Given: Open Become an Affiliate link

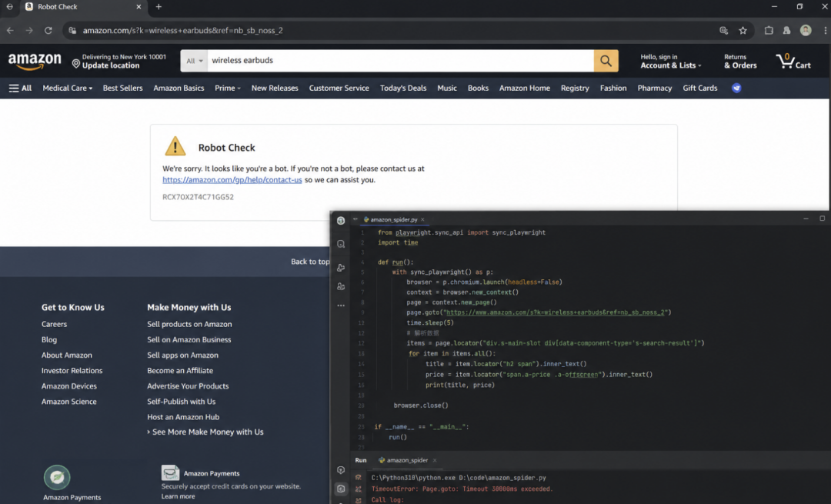Looking at the screenshot, I should point(179,370).
